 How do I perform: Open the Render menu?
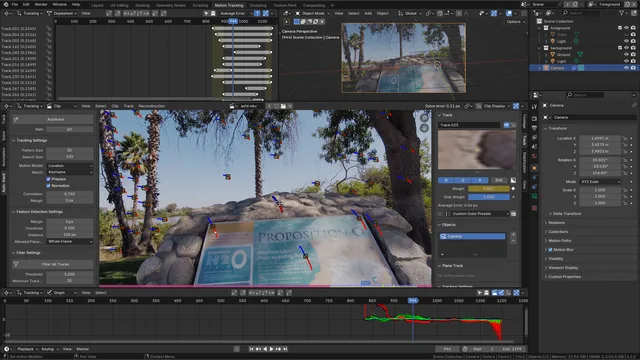[41, 4]
